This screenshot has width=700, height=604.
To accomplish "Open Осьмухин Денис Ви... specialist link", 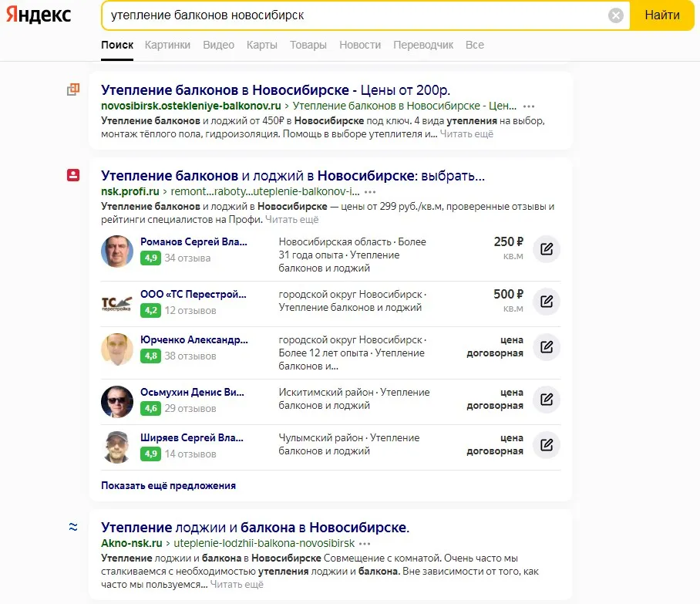I will click(x=193, y=392).
